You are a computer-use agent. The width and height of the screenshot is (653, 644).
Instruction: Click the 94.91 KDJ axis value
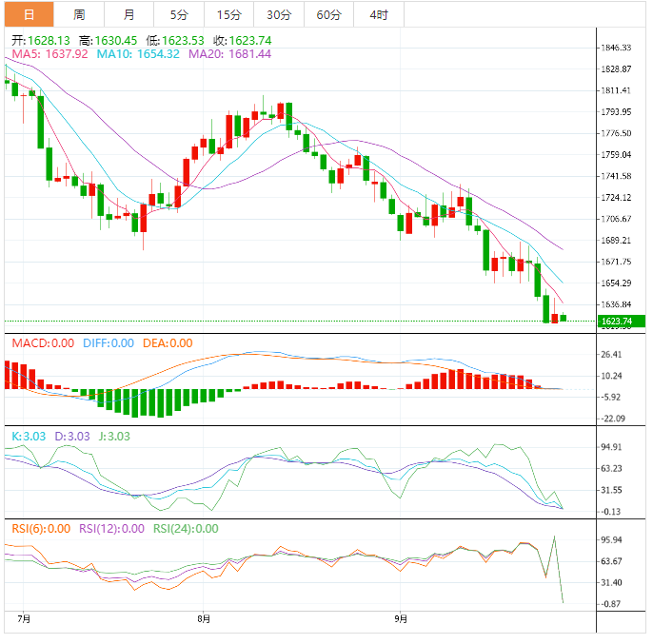click(x=611, y=447)
